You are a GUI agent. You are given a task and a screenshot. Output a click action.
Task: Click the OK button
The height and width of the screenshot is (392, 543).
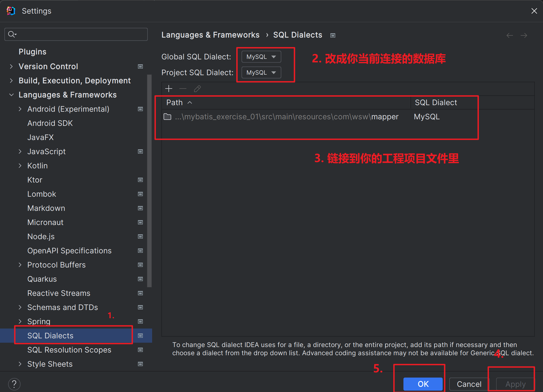[x=423, y=384]
